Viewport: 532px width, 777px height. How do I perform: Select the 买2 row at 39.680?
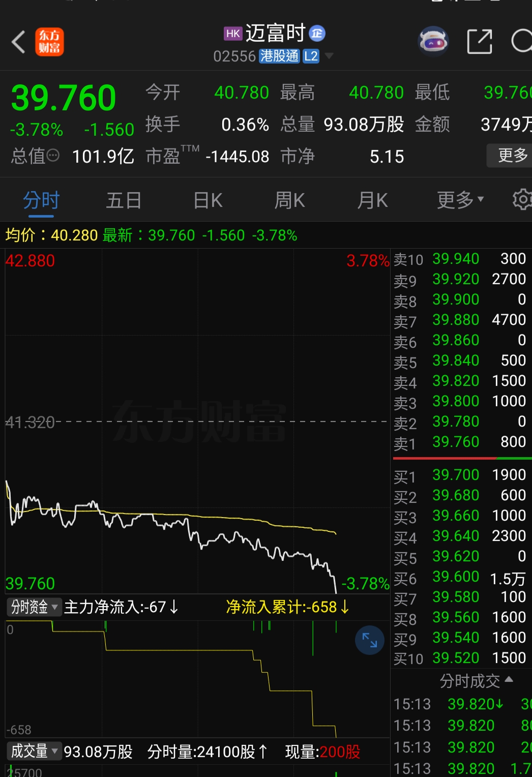(x=461, y=495)
